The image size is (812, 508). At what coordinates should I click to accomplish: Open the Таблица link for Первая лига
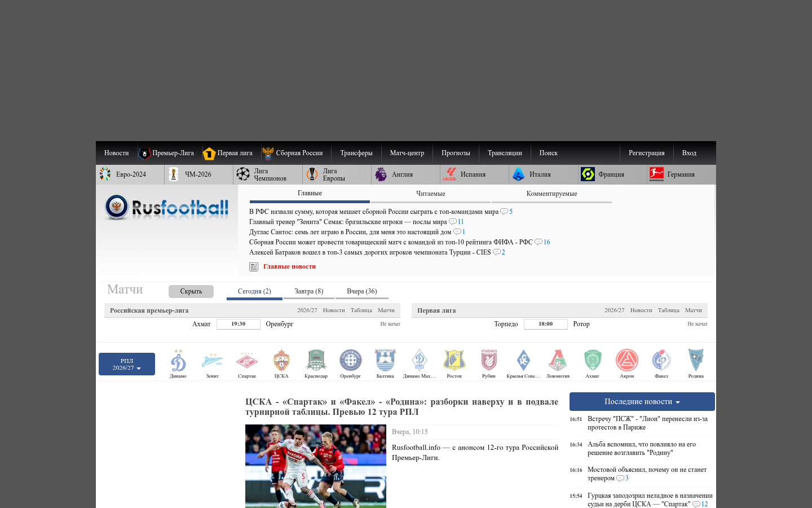[x=669, y=310]
